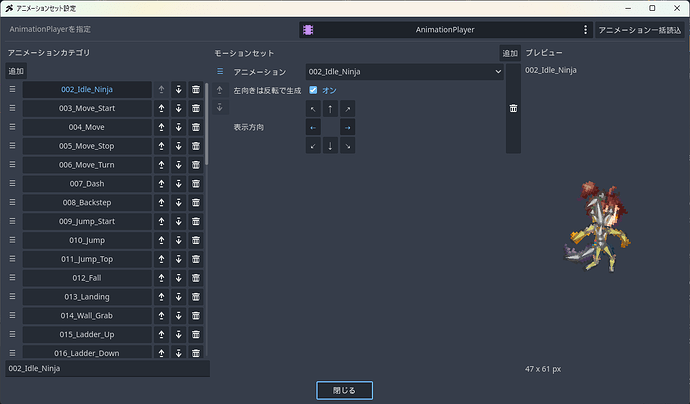Grab the 002_Idle_Ninja row drag handle
The height and width of the screenshot is (404, 690).
12,89
